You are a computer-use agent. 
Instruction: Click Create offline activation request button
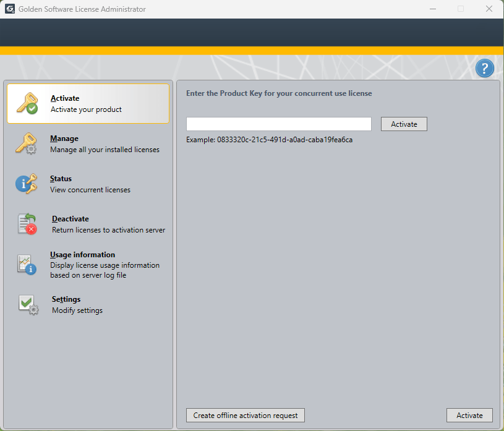(246, 416)
